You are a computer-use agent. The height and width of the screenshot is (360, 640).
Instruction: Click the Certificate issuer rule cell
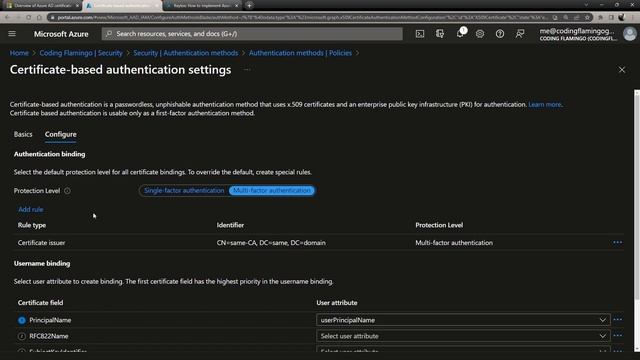click(41, 242)
